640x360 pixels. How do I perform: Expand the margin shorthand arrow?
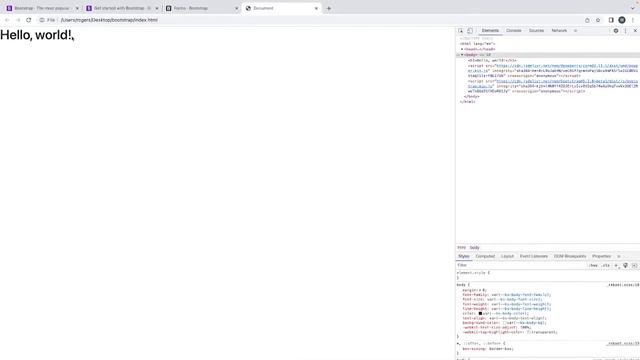click(480, 290)
